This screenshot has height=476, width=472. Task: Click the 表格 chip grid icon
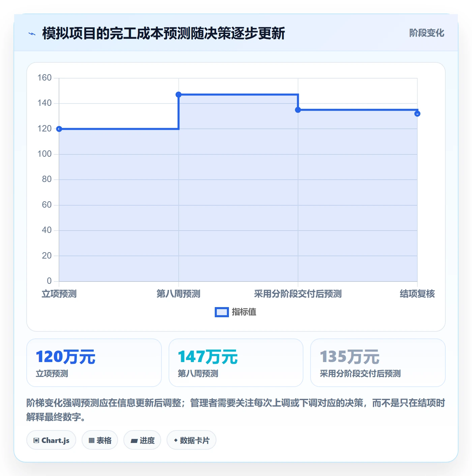tap(91, 440)
